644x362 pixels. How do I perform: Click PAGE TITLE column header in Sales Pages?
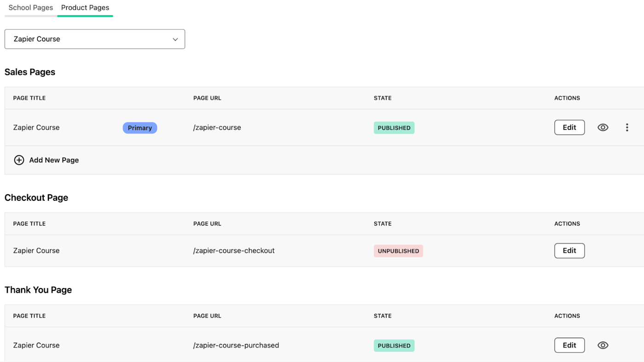(x=29, y=98)
